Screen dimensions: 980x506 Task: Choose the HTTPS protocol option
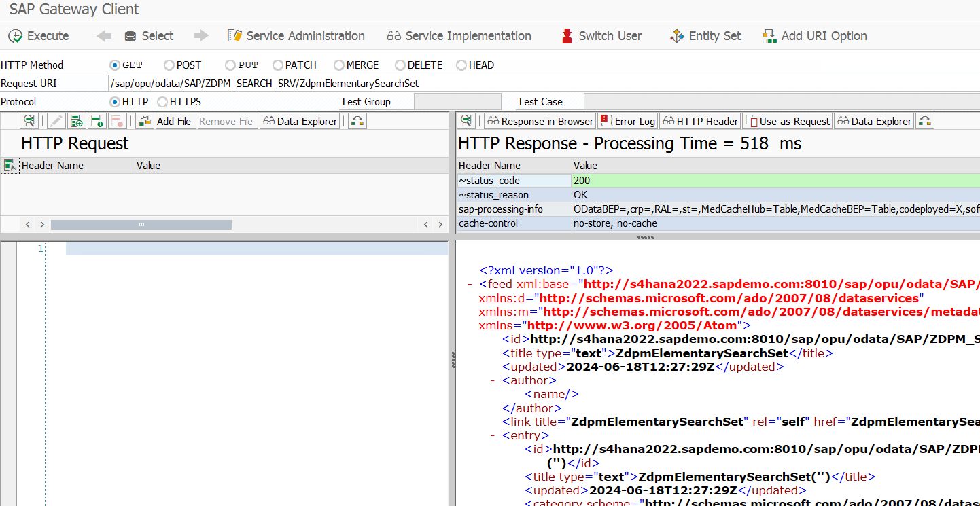point(162,102)
